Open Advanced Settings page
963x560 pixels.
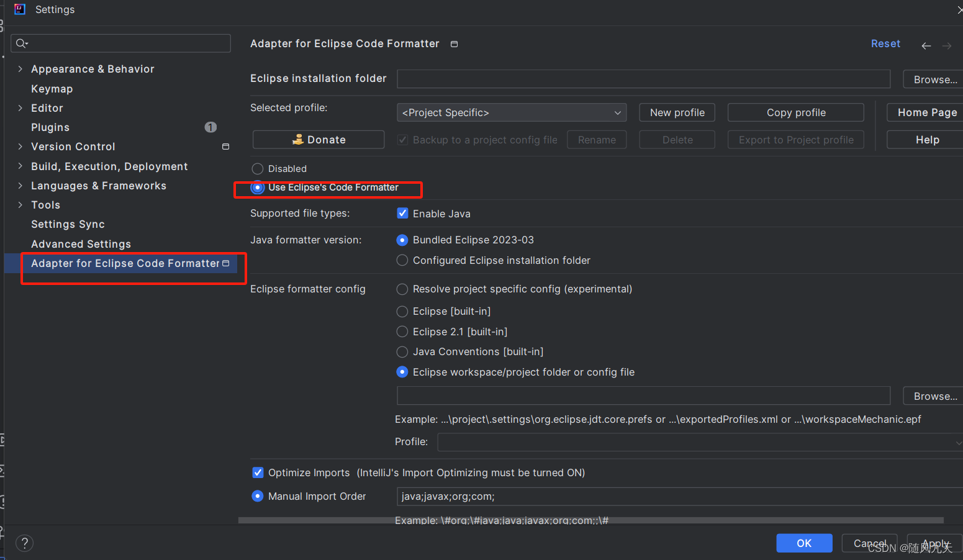point(81,244)
